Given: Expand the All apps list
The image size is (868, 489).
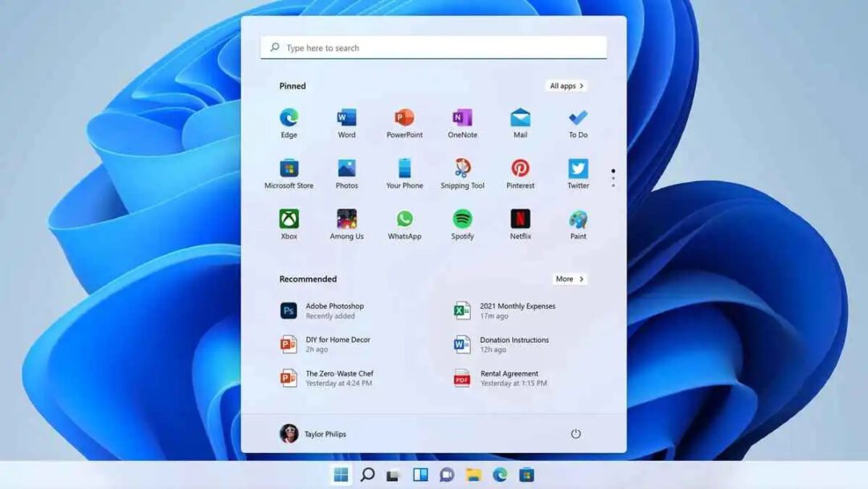Looking at the screenshot, I should click(567, 86).
